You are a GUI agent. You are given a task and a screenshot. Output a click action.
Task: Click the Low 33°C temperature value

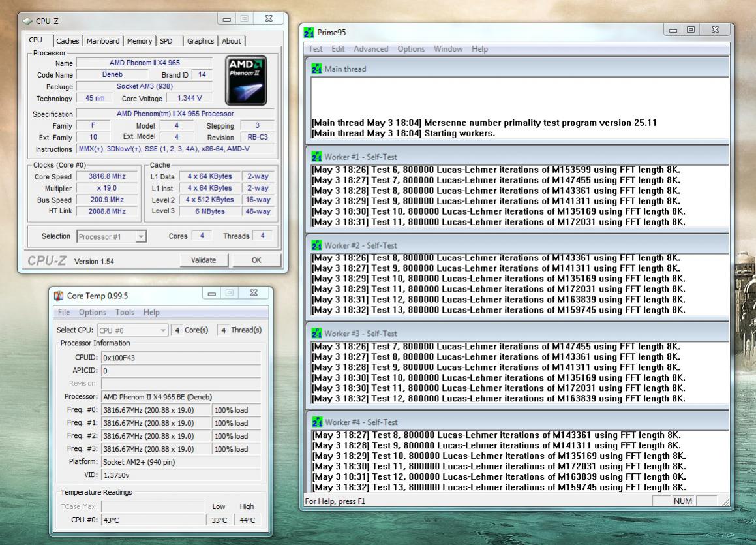point(219,520)
